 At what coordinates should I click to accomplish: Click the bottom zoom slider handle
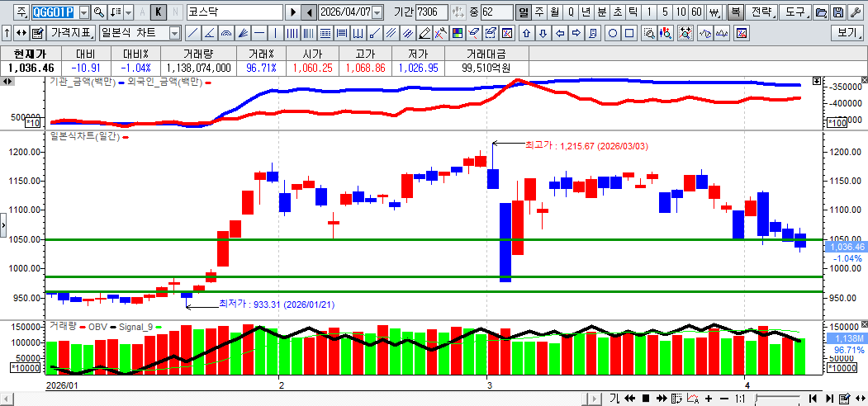click(757, 399)
